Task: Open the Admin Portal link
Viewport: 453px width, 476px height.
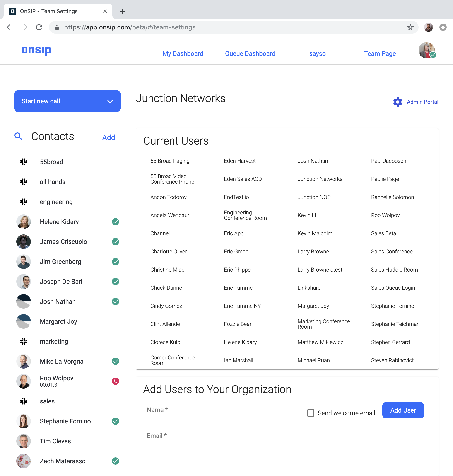Action: (422, 102)
